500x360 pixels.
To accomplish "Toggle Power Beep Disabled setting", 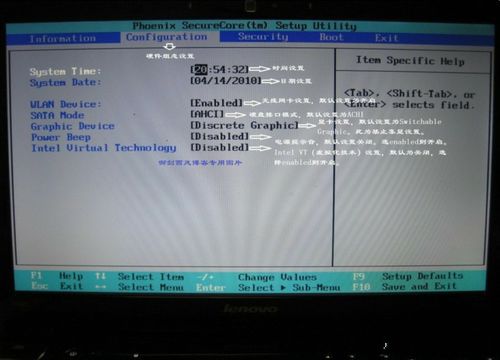I will 220,136.
